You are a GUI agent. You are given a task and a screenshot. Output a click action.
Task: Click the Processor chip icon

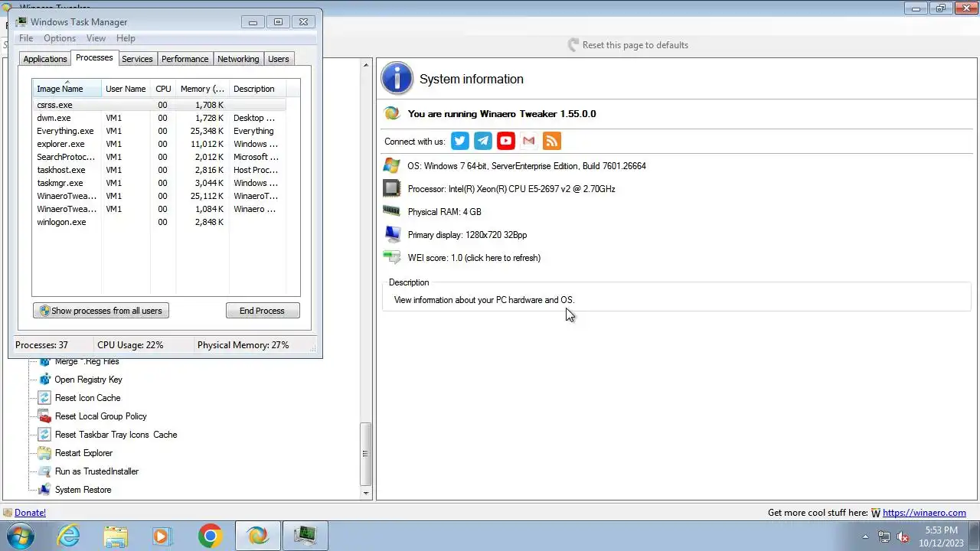click(x=392, y=189)
